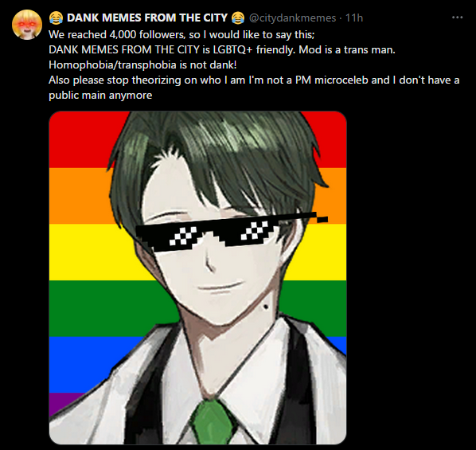Open the attached pride flag image

[x=197, y=278]
